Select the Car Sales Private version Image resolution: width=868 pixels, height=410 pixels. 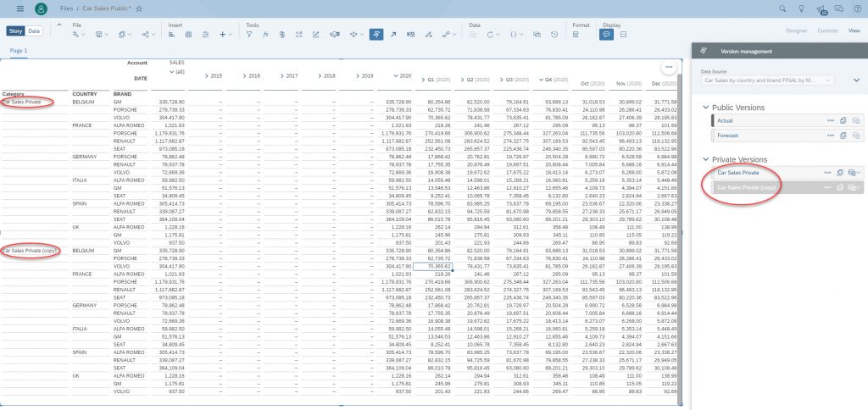click(738, 173)
